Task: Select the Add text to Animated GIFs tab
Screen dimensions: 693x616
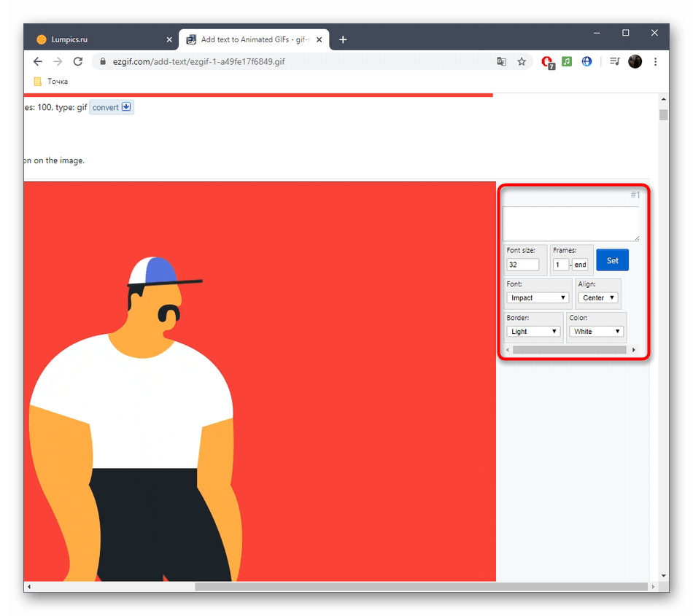Action: (x=254, y=40)
